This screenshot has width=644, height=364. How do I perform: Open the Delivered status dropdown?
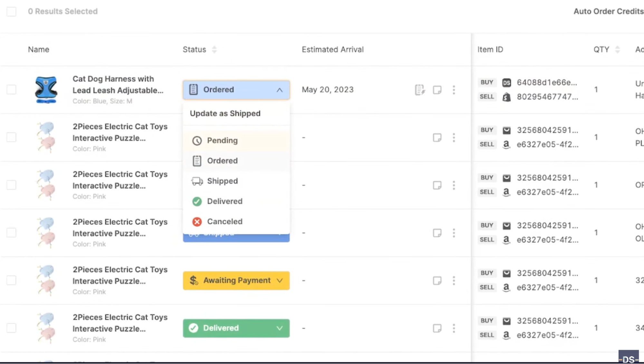236,328
